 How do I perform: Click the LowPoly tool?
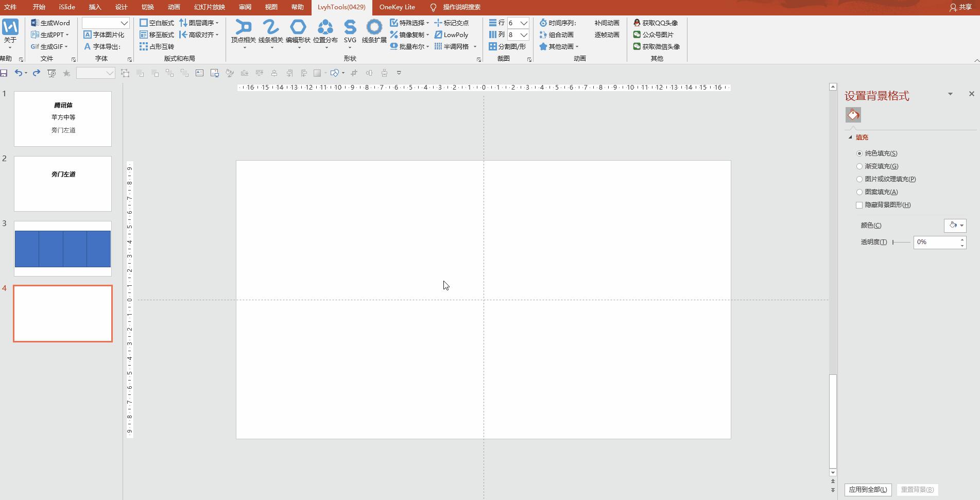pos(452,35)
